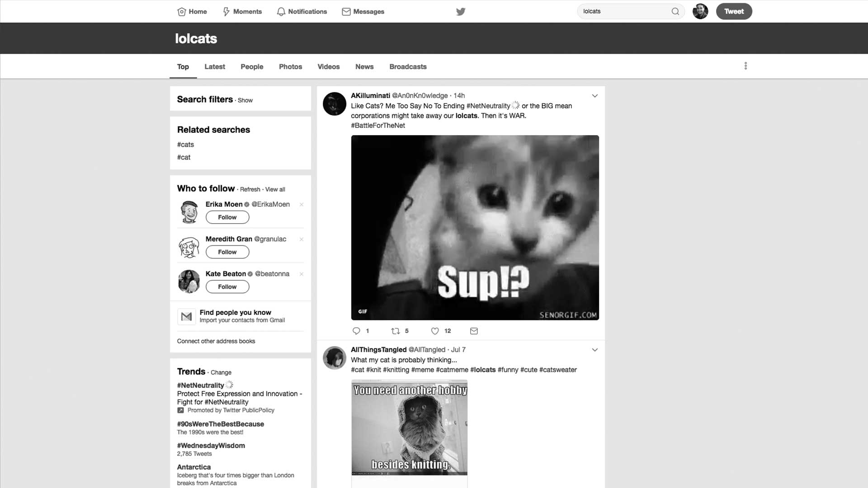Show the search filters

pos(245,100)
